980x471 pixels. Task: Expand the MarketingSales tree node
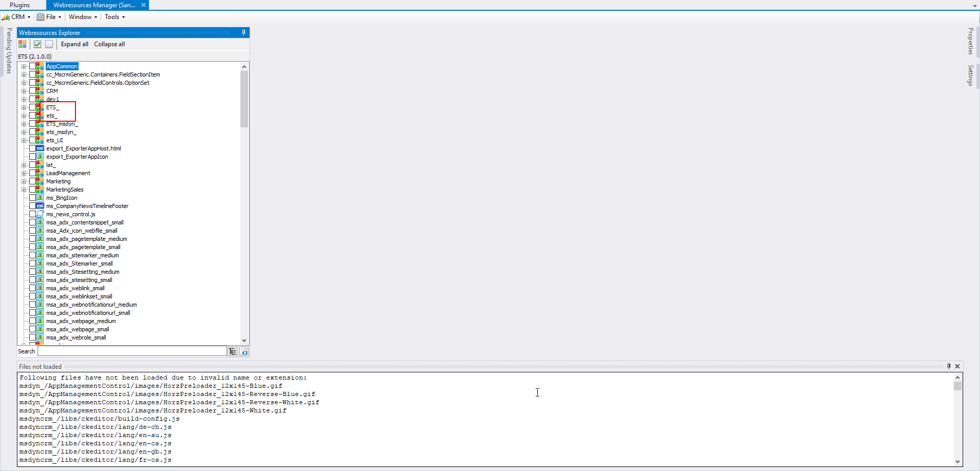tap(24, 190)
